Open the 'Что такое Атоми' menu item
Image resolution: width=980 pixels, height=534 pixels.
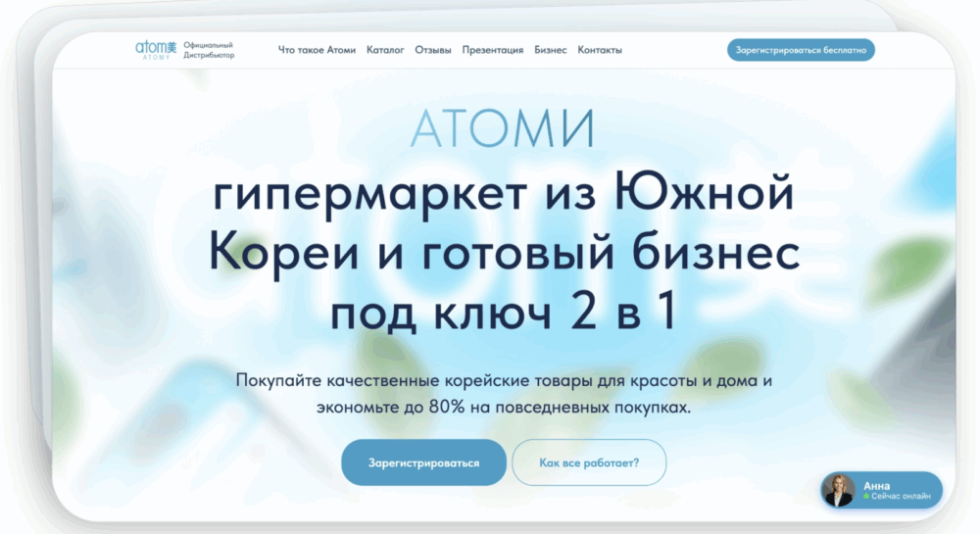pyautogui.click(x=317, y=50)
